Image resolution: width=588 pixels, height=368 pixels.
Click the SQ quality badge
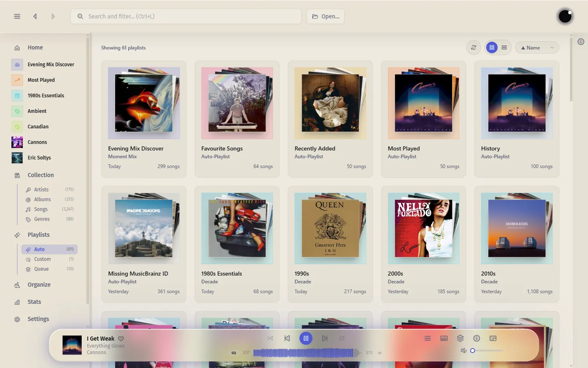[x=234, y=353]
